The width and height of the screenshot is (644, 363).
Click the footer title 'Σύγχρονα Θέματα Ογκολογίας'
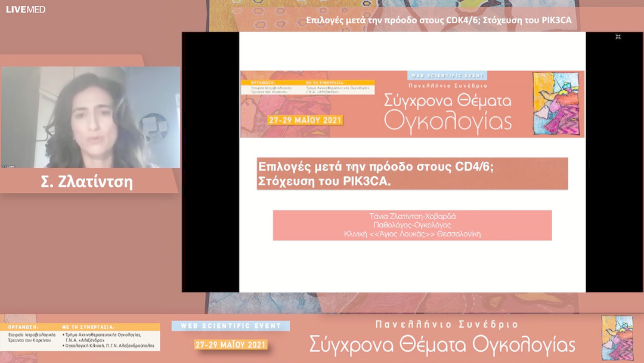pos(442,344)
